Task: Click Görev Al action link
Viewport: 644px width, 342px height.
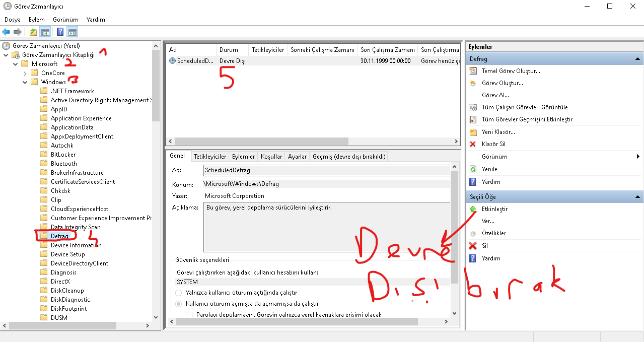Action: [x=495, y=95]
